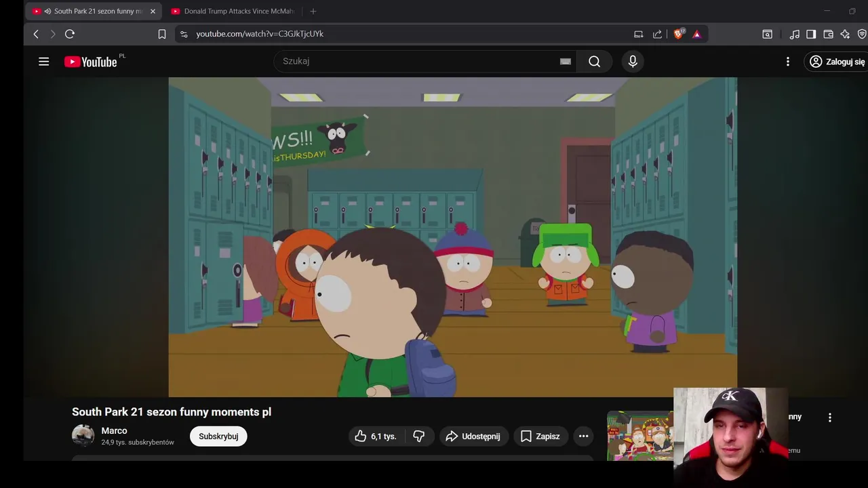Viewport: 868px width, 488px height.
Task: Open Brave Rewards triangle icon
Action: coord(696,34)
